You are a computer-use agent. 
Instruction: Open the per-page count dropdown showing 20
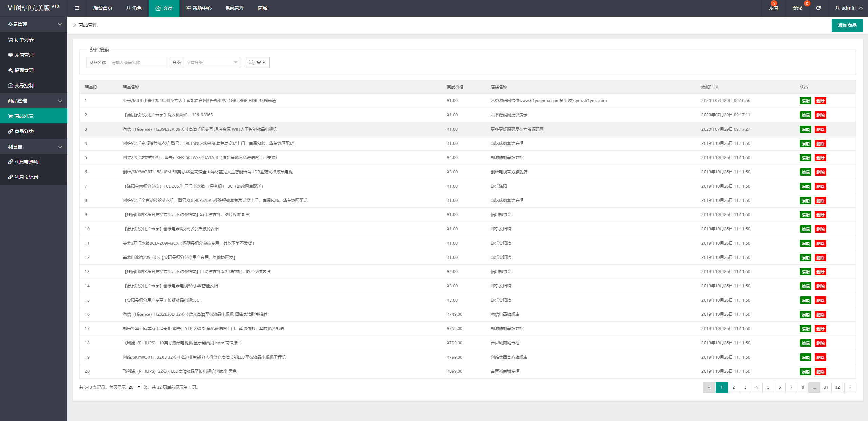[x=134, y=387]
